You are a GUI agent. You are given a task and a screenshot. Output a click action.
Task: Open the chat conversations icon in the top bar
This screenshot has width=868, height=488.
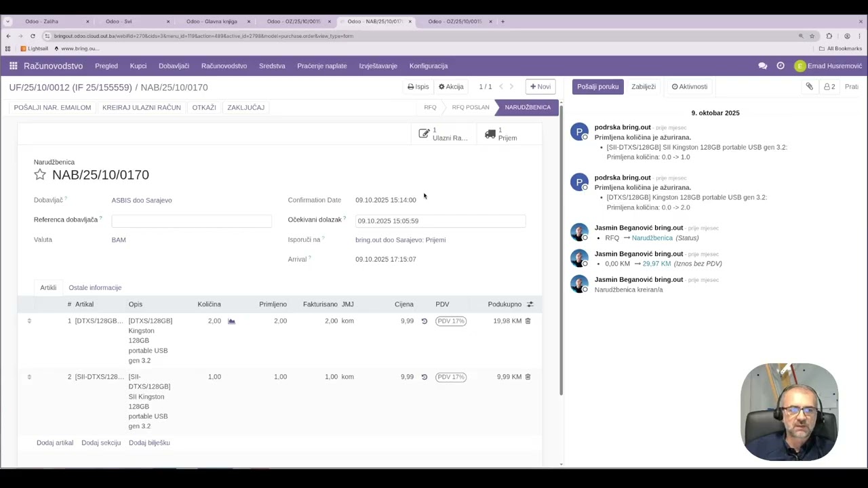(x=763, y=66)
